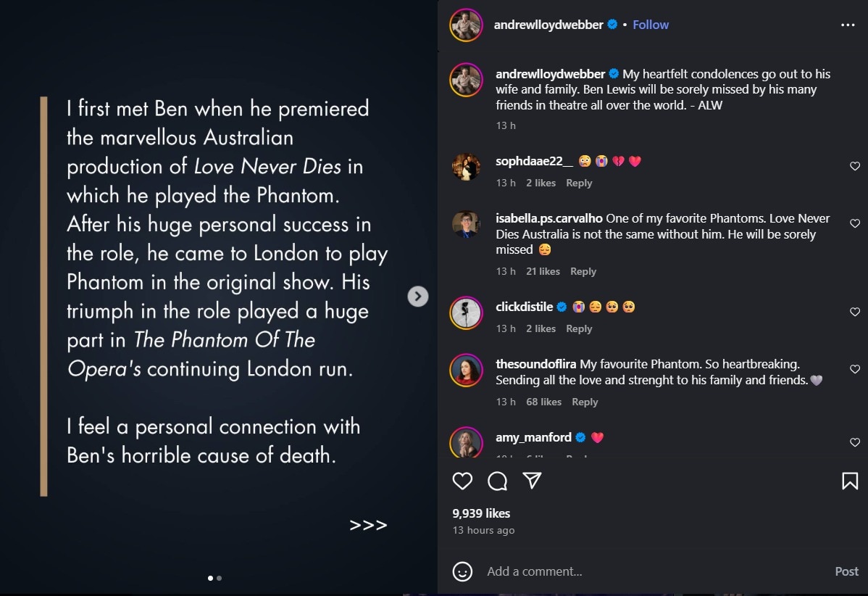868x596 pixels.
Task: Click the Add a comment field
Action: coord(652,571)
